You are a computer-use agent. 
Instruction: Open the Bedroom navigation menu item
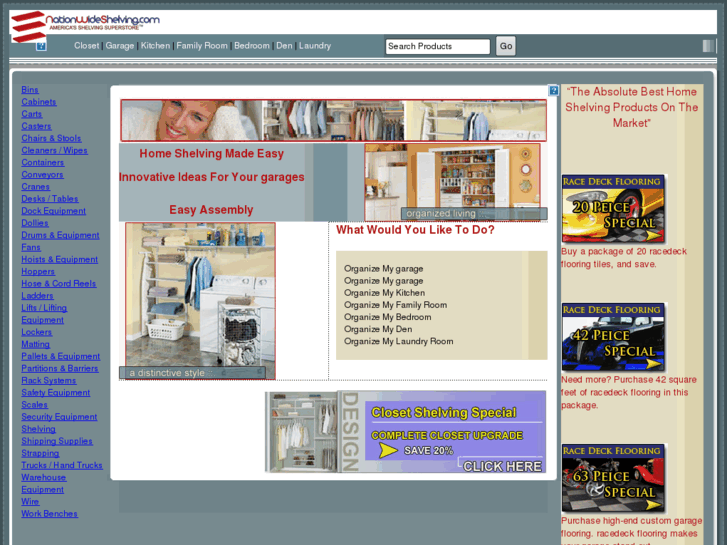click(252, 45)
